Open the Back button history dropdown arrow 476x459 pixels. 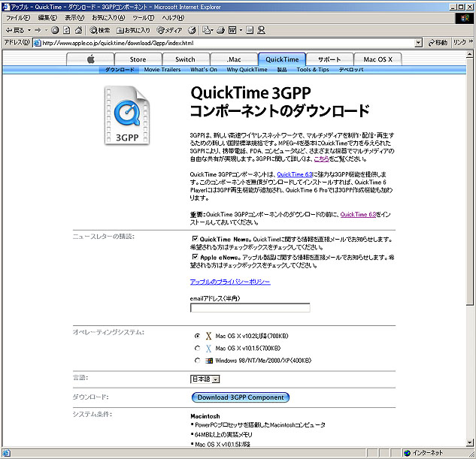tap(29, 30)
